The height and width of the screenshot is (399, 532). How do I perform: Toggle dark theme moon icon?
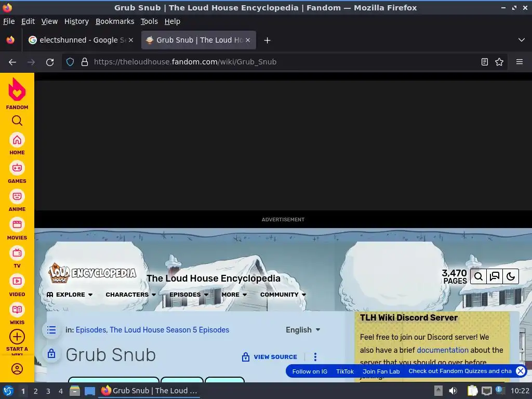coord(511,276)
